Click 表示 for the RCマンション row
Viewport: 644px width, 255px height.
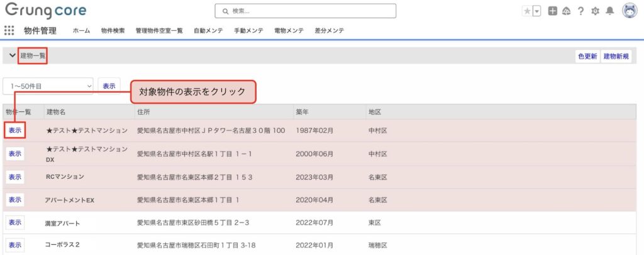(x=14, y=177)
